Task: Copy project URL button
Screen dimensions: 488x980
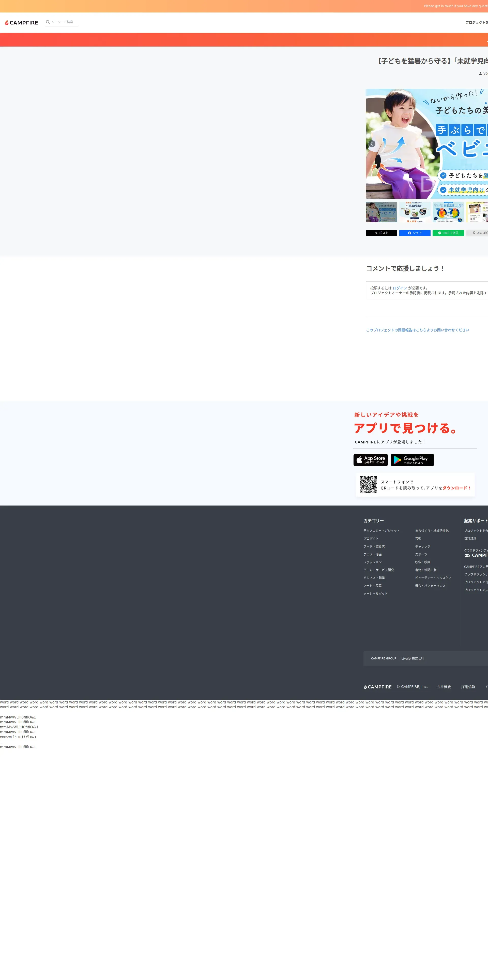Action: pos(478,233)
